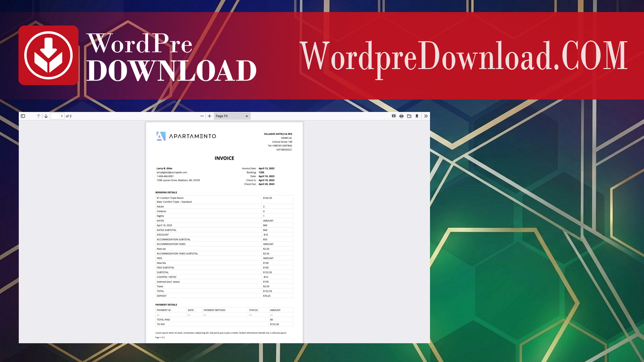Click the INVOICE heading
Image resolution: width=644 pixels, height=362 pixels.
click(224, 158)
